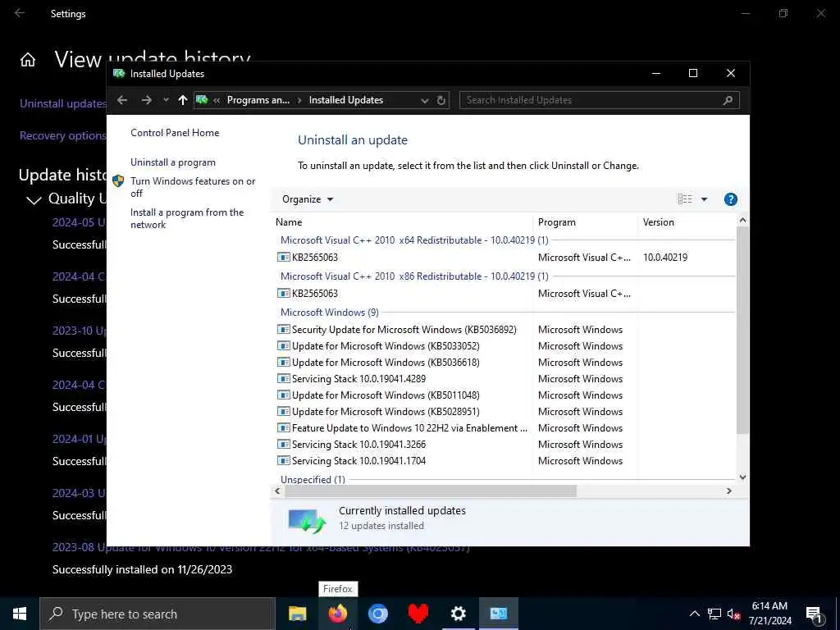Click the scroll right arrow of the list
The height and width of the screenshot is (630, 840).
coord(729,491)
